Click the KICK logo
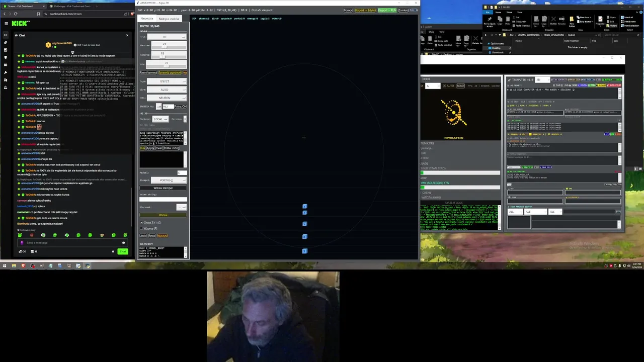Screen dimensions: 644x362 [x=21, y=23]
